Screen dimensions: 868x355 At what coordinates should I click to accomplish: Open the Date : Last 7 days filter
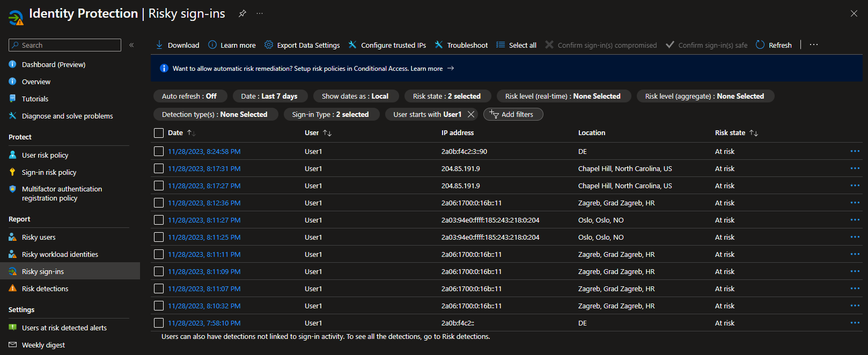(269, 96)
